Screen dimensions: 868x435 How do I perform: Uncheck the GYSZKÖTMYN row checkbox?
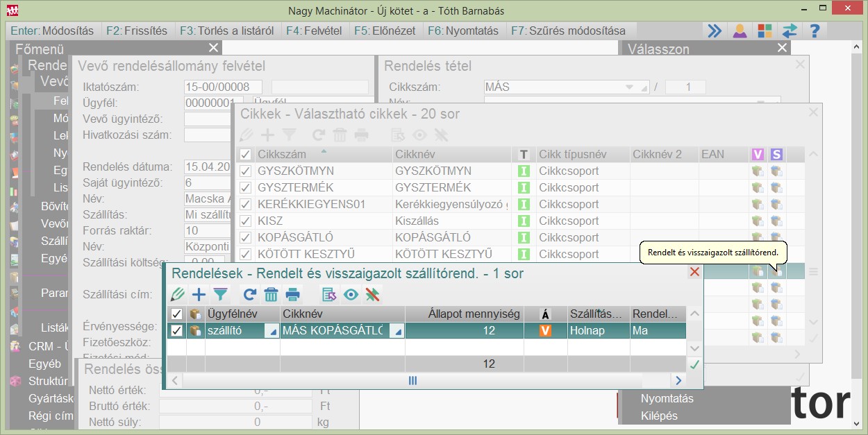245,171
